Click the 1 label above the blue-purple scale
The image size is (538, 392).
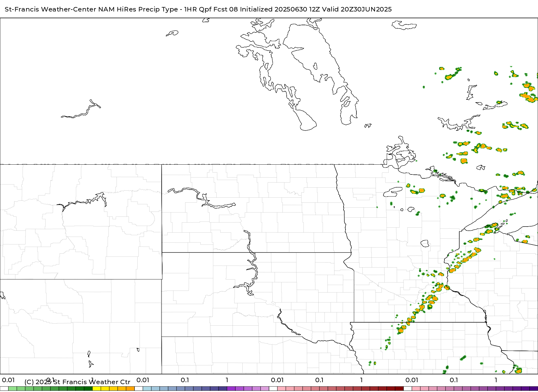227,380
